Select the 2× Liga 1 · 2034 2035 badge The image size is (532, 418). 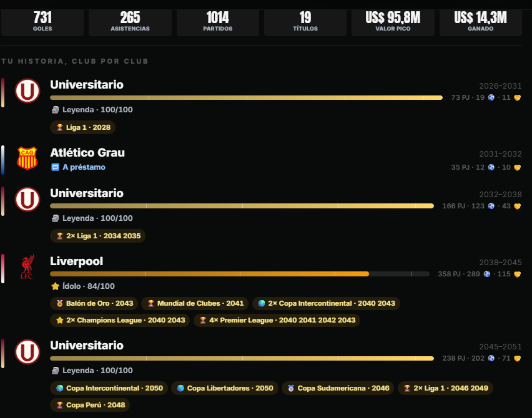pos(97,236)
